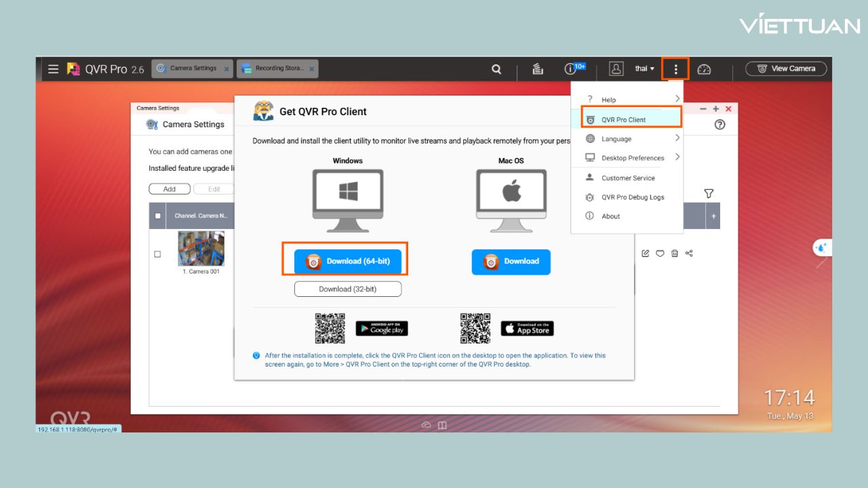
Task: Tick the checkbox for Camera 001
Action: pos(158,254)
